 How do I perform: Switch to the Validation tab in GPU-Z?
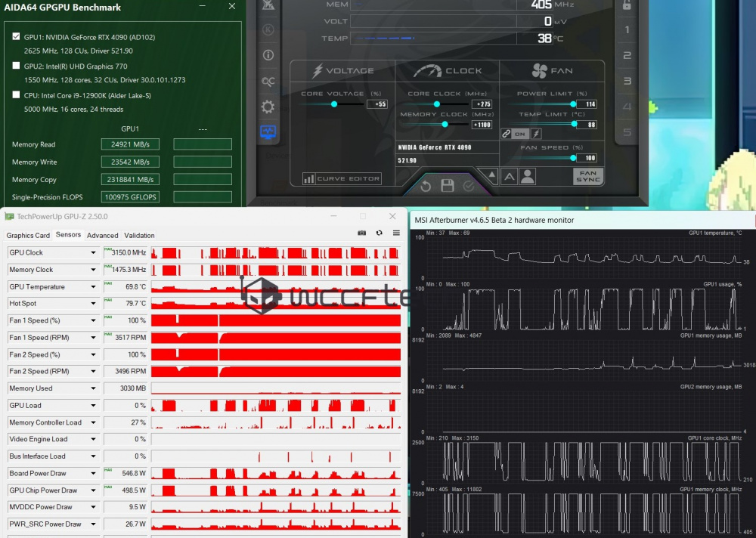pos(139,235)
